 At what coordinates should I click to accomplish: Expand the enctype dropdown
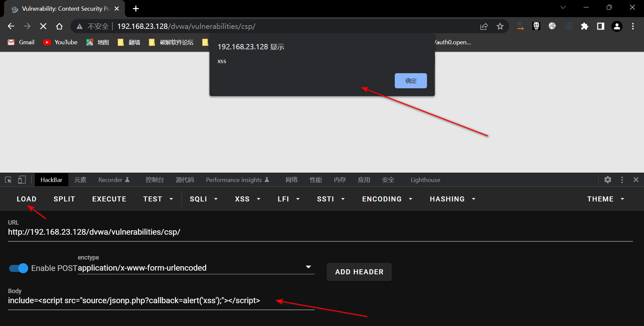pyautogui.click(x=308, y=267)
